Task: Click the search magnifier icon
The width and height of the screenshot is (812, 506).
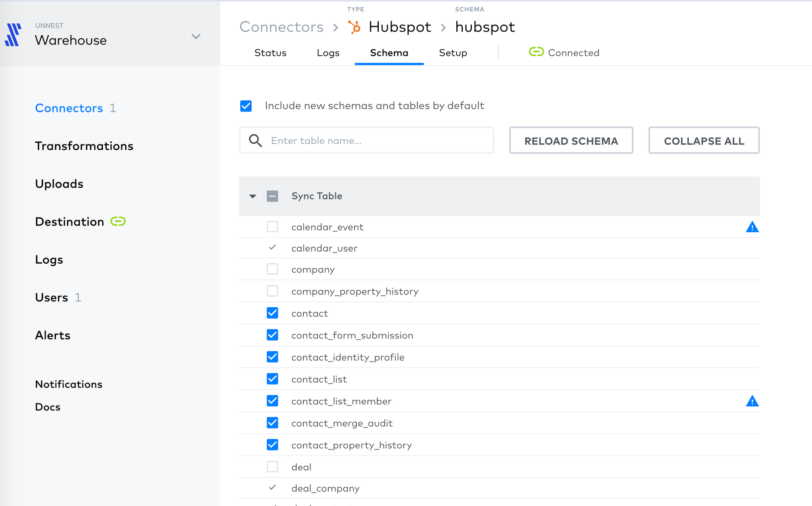Action: coord(255,140)
